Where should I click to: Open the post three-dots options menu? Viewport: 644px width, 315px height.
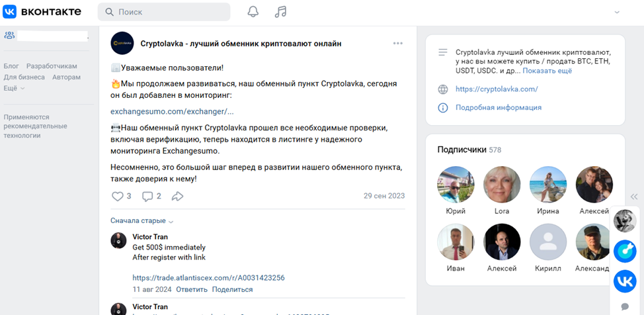(397, 44)
